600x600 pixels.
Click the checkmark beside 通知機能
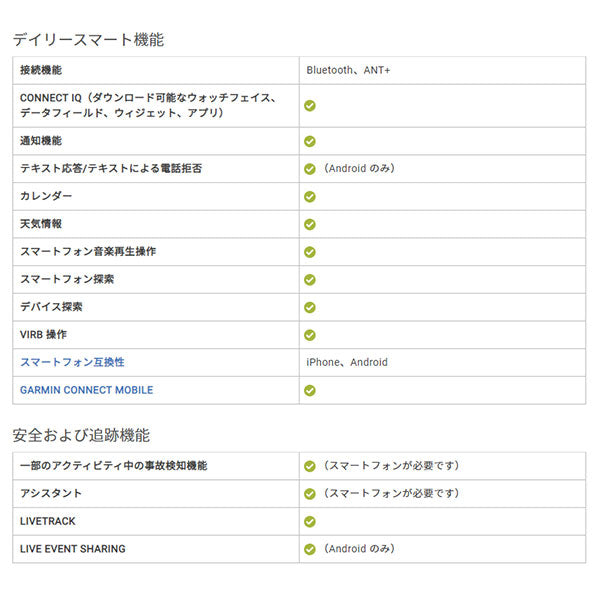click(310, 141)
